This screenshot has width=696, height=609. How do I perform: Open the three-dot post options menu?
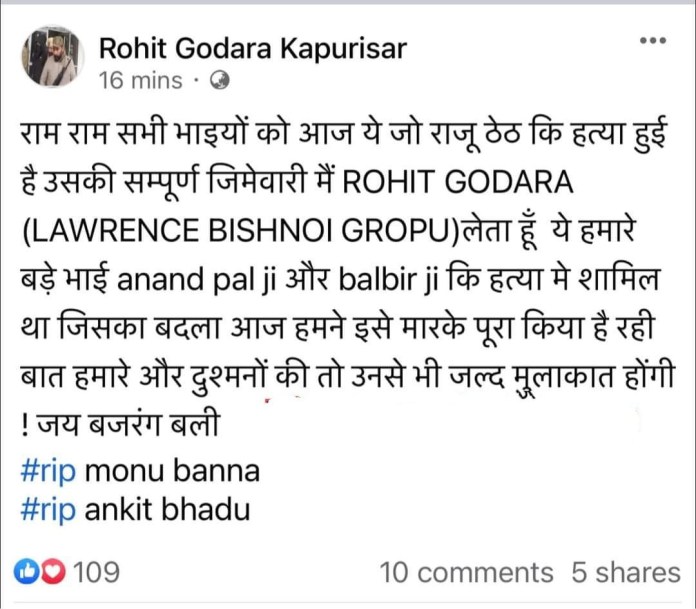point(653,40)
